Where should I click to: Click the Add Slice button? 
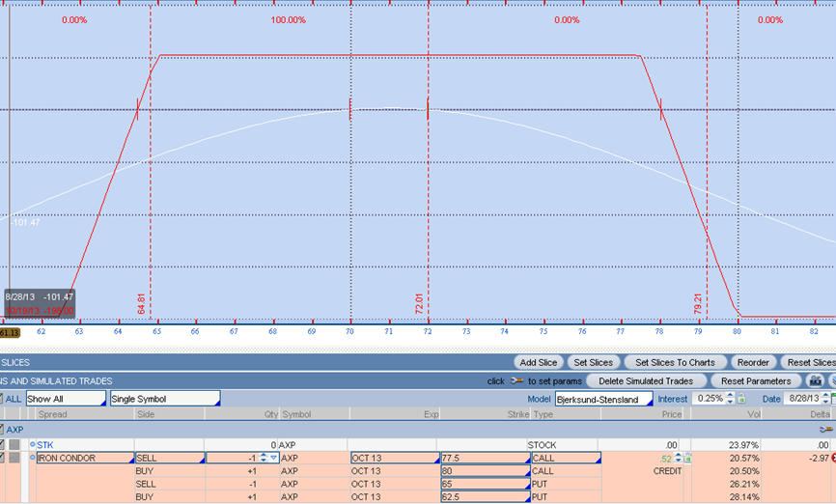(x=538, y=362)
